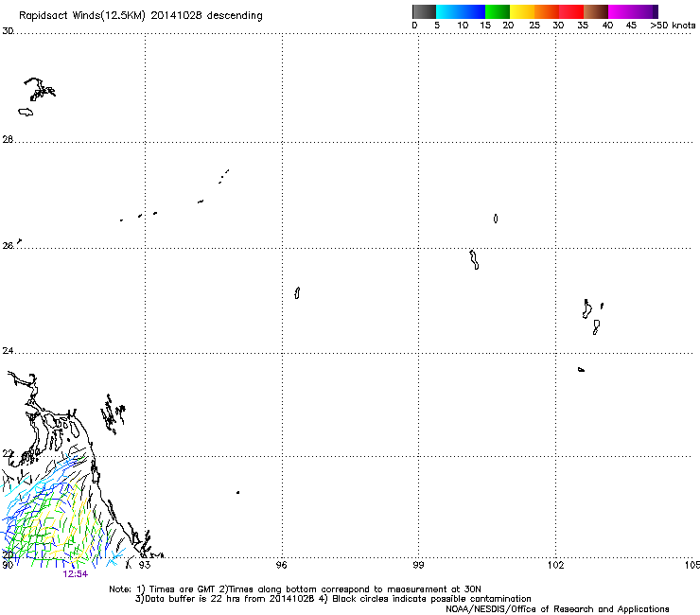Screen dimensions: 700x615
Task: Click the longitude label 99
Action: tap(418, 565)
